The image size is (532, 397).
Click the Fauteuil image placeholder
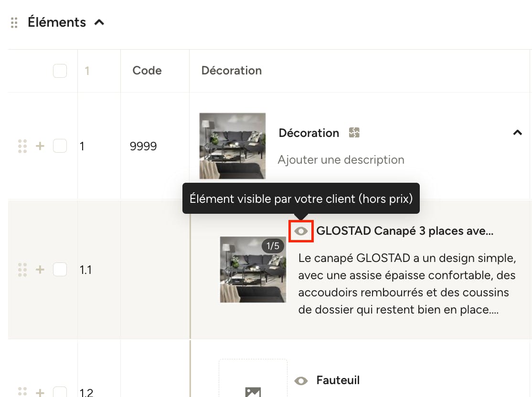(253, 378)
